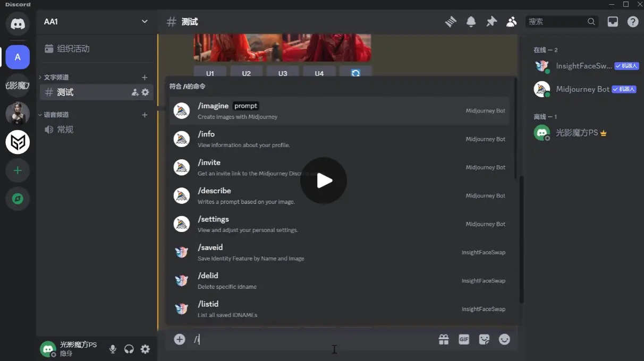Click 光影魔方PS user avatar in bottom panel
The width and height of the screenshot is (644, 361).
click(x=48, y=349)
